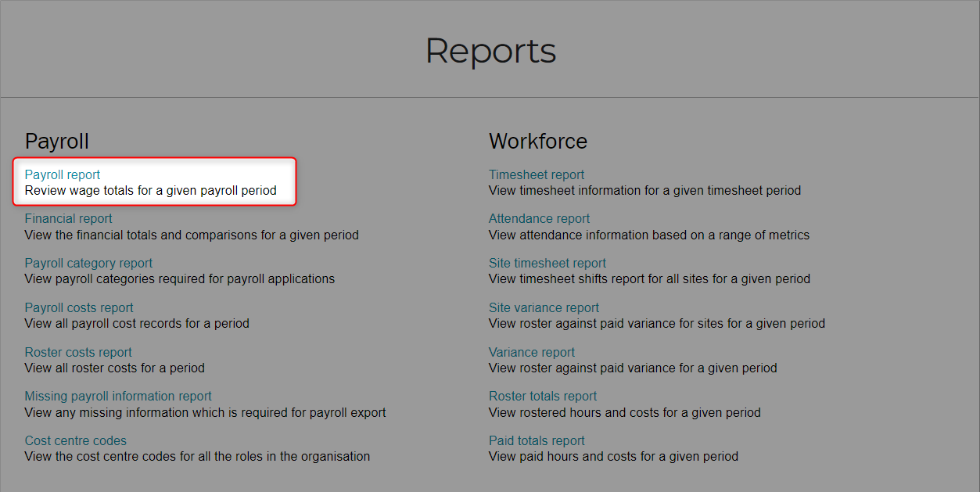980x492 pixels.
Task: Click 'View all roster costs' description
Action: (x=115, y=368)
